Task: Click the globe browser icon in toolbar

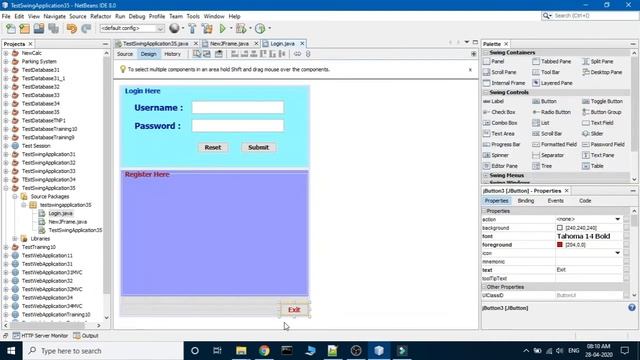Action: point(174,28)
